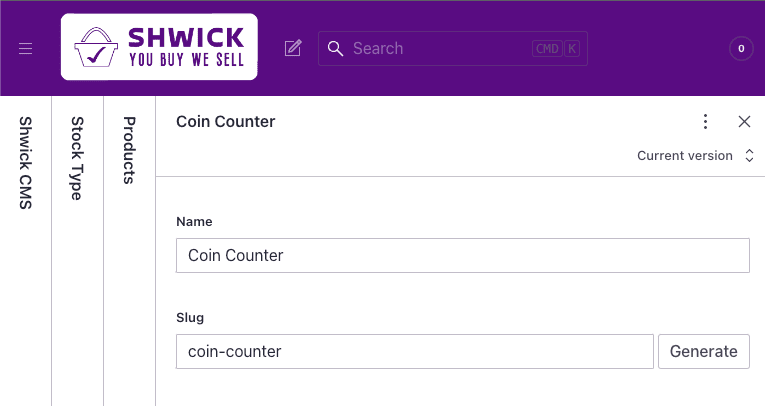This screenshot has height=406, width=765.
Task: Click the CMD K shortcut badge
Action: 556,48
